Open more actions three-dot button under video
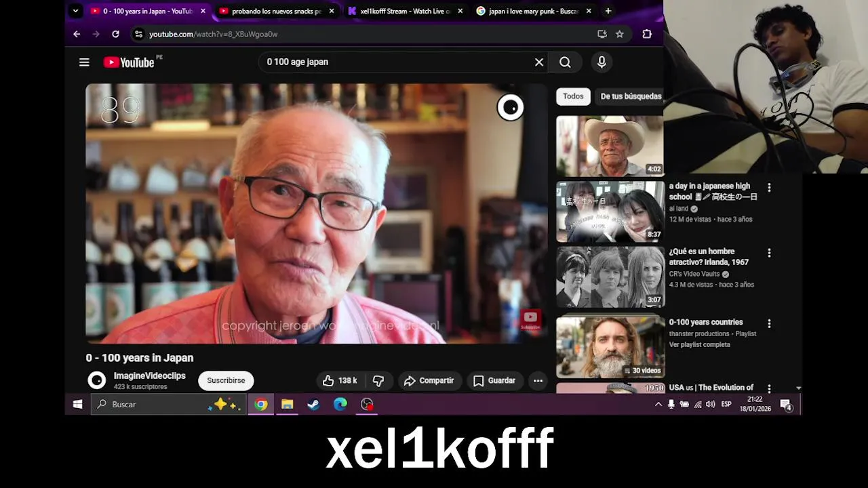The height and width of the screenshot is (488, 868). (538, 381)
